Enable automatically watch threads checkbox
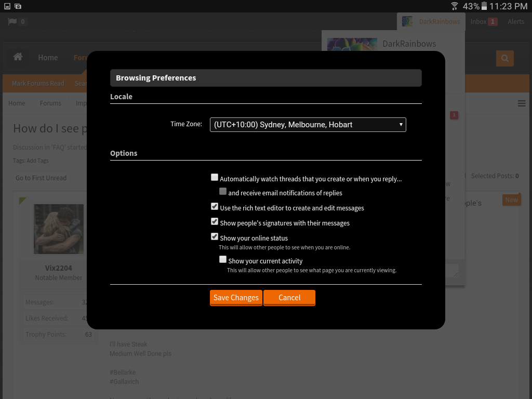Image resolution: width=532 pixels, height=399 pixels. click(x=215, y=177)
